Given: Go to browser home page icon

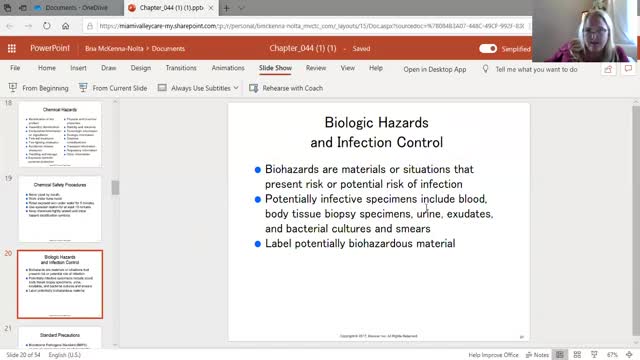Looking at the screenshot, I should [65, 26].
